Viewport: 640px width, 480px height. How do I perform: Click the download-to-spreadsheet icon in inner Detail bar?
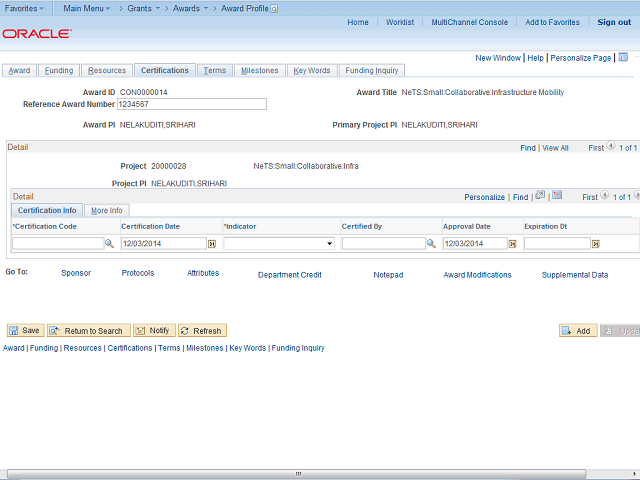tap(557, 195)
